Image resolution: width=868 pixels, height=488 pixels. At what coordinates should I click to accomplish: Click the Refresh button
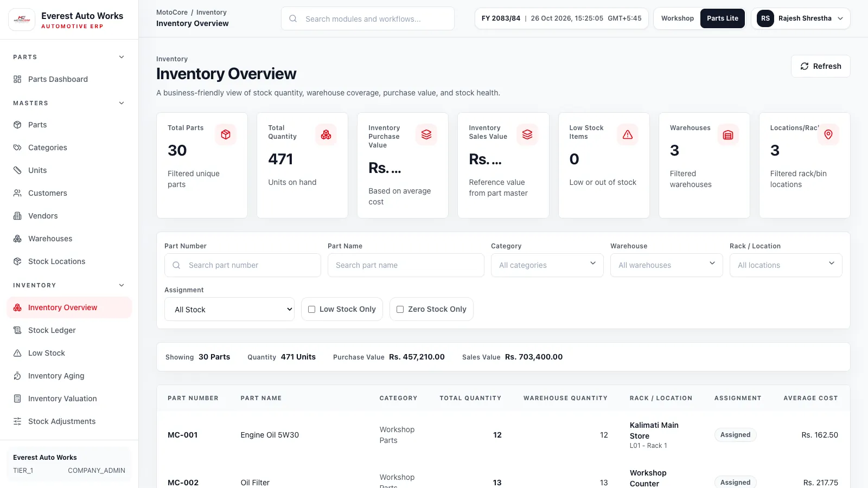[820, 66]
